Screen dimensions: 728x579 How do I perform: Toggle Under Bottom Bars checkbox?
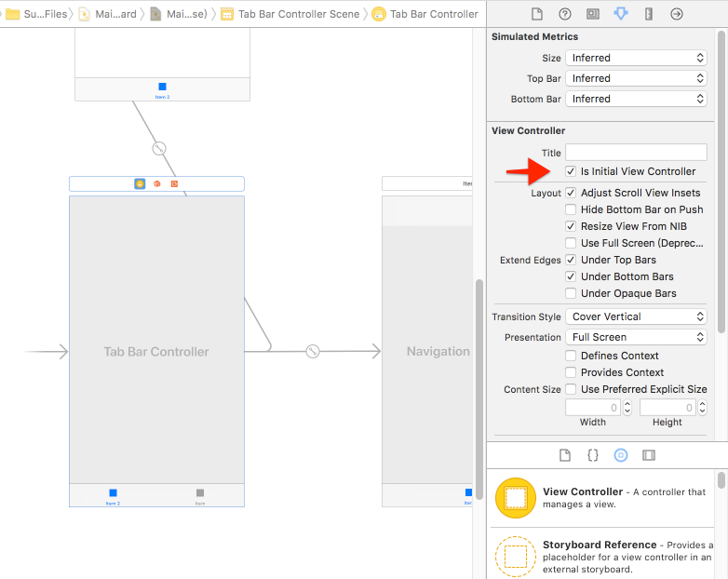571,276
